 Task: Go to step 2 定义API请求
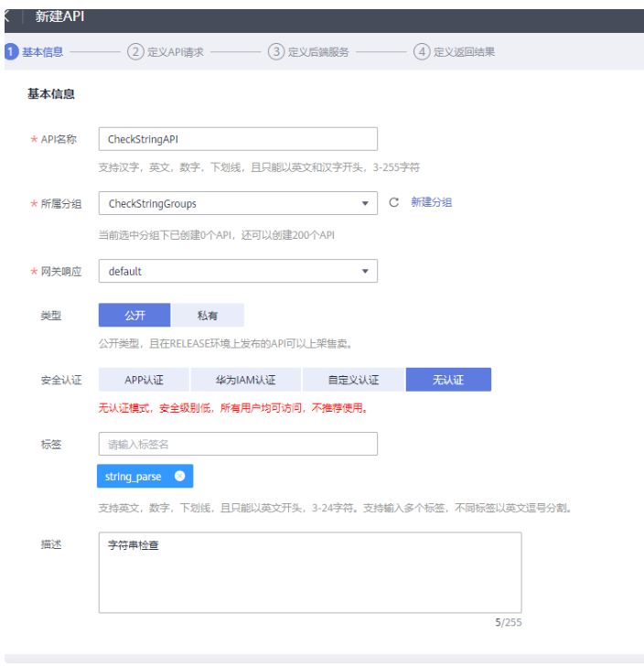pos(166,52)
